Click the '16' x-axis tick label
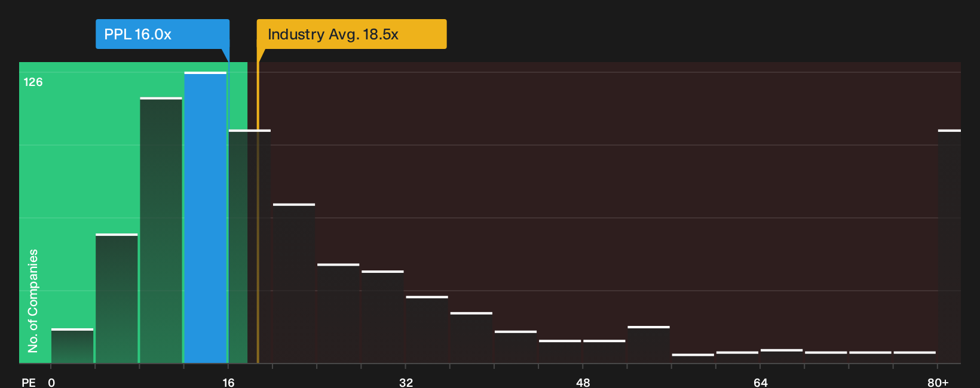980x388 pixels. (x=228, y=382)
